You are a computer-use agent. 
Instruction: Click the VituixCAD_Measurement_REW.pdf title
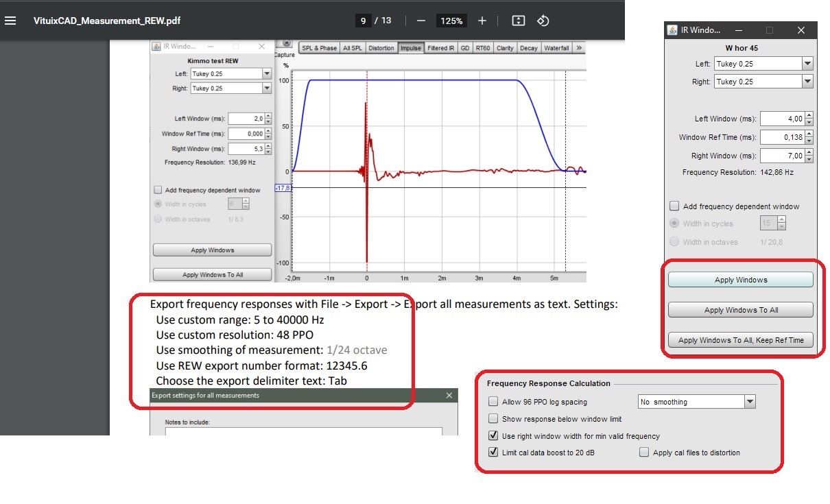click(x=107, y=21)
